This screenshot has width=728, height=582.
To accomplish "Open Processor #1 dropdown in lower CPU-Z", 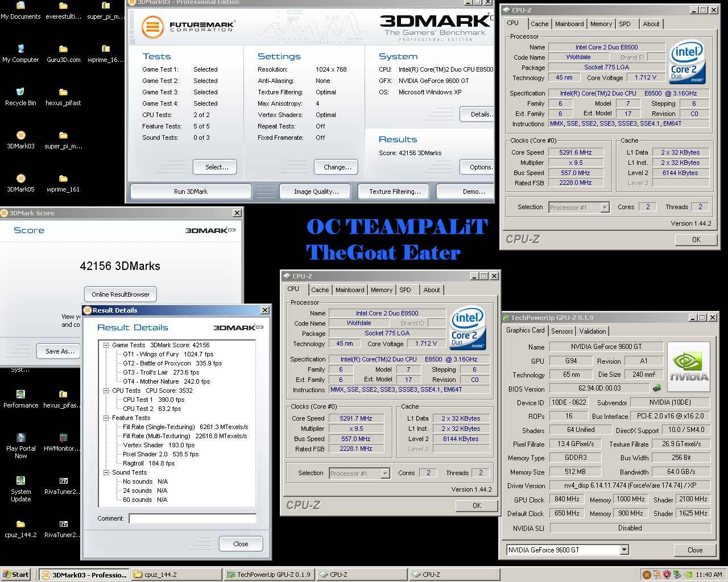I will click(385, 473).
